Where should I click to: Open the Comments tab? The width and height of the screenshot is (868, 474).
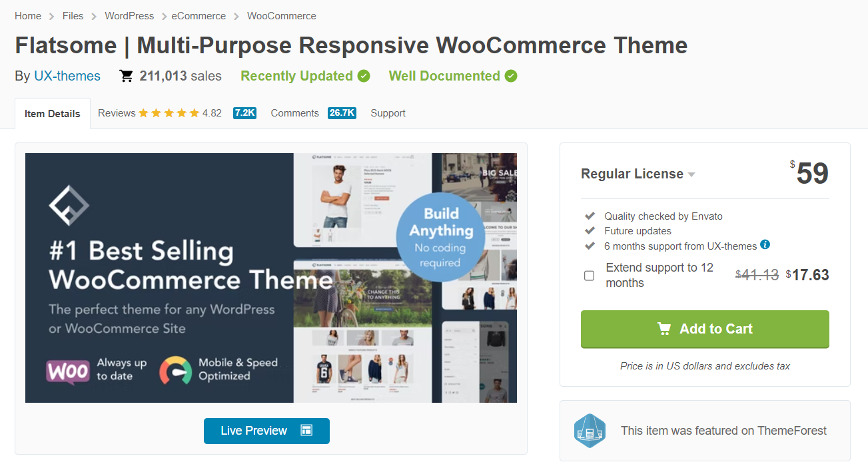[x=294, y=113]
